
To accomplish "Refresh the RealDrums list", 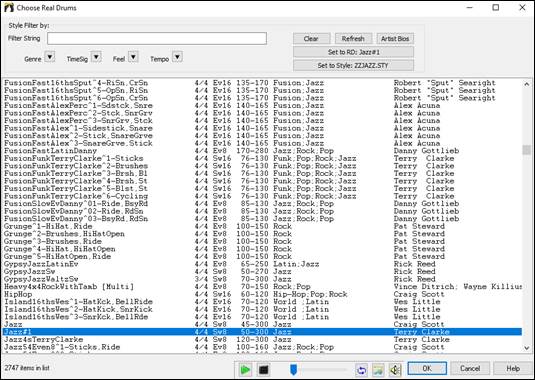I will (x=353, y=39).
